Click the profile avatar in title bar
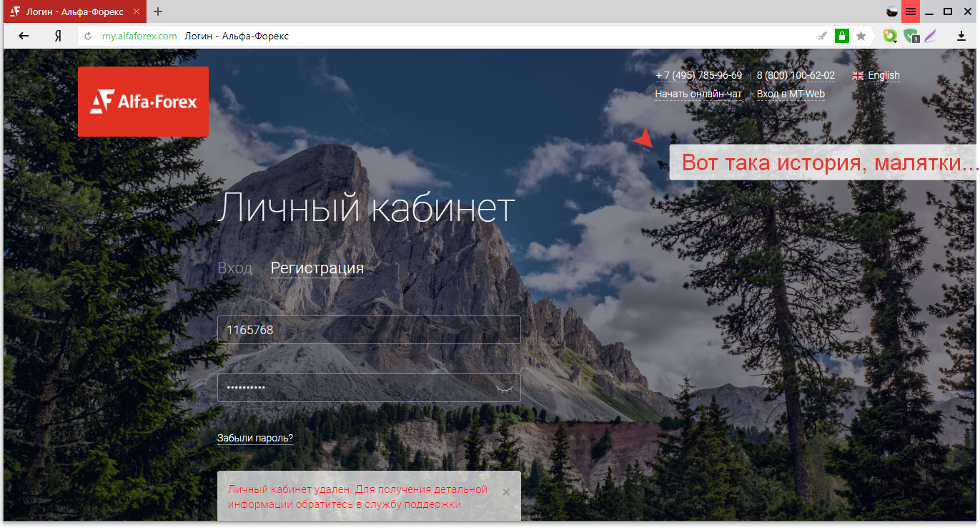Screen dimensions: 980x528 pyautogui.click(x=892, y=11)
